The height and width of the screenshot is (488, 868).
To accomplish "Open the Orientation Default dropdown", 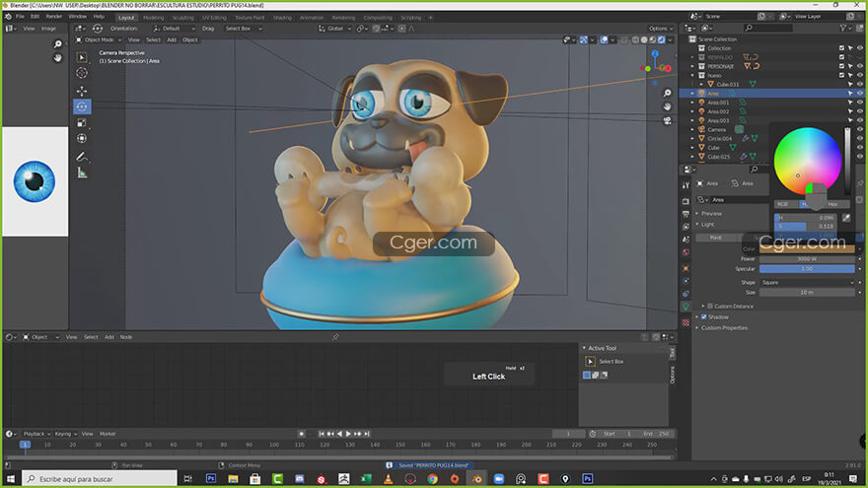I will point(175,29).
